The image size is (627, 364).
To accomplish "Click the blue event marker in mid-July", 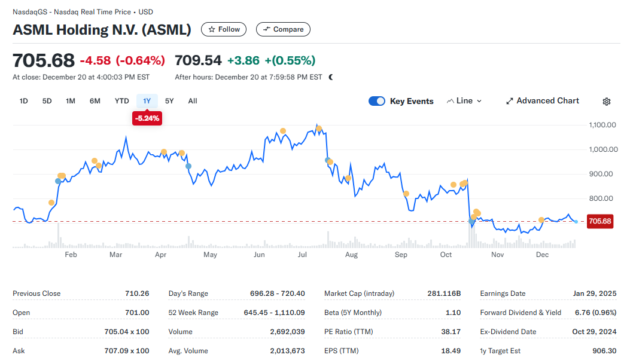I will [327, 160].
